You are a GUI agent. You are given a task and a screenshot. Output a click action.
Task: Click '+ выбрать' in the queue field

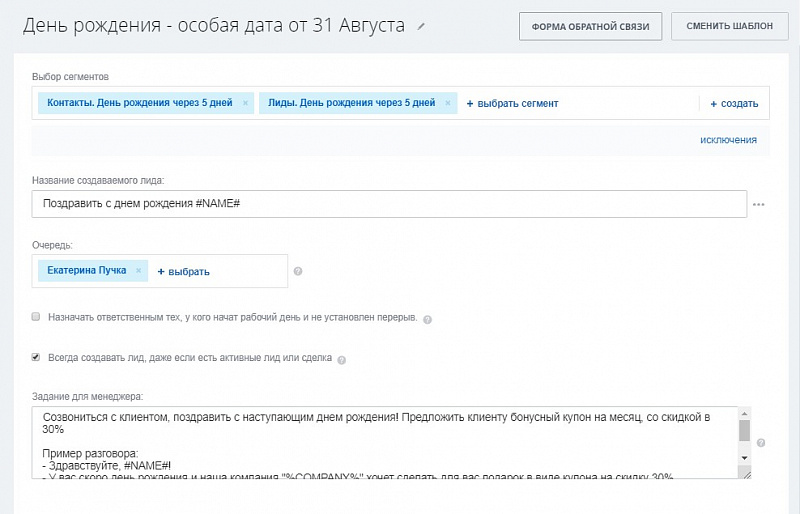pyautogui.click(x=183, y=272)
